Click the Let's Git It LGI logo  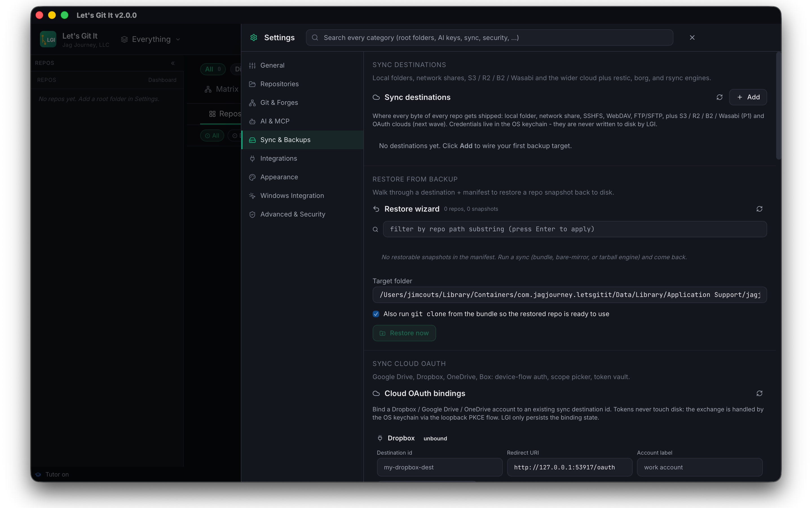pos(48,39)
